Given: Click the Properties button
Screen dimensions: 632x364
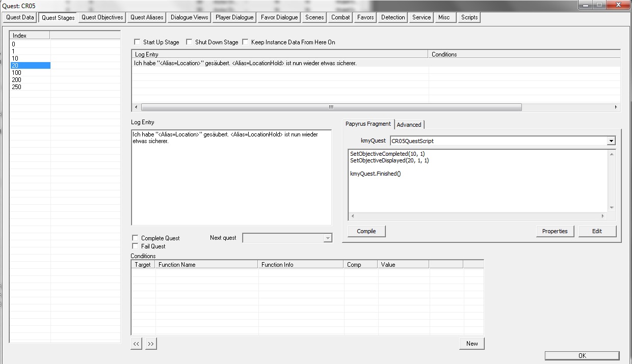Looking at the screenshot, I should tap(555, 231).
